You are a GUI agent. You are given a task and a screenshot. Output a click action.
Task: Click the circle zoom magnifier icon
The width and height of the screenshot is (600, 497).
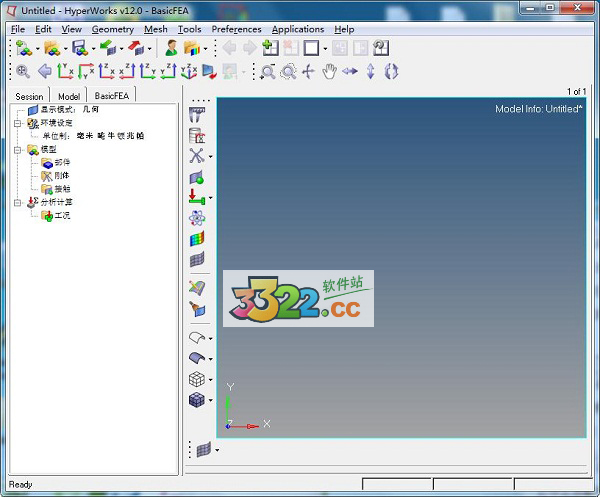point(288,71)
